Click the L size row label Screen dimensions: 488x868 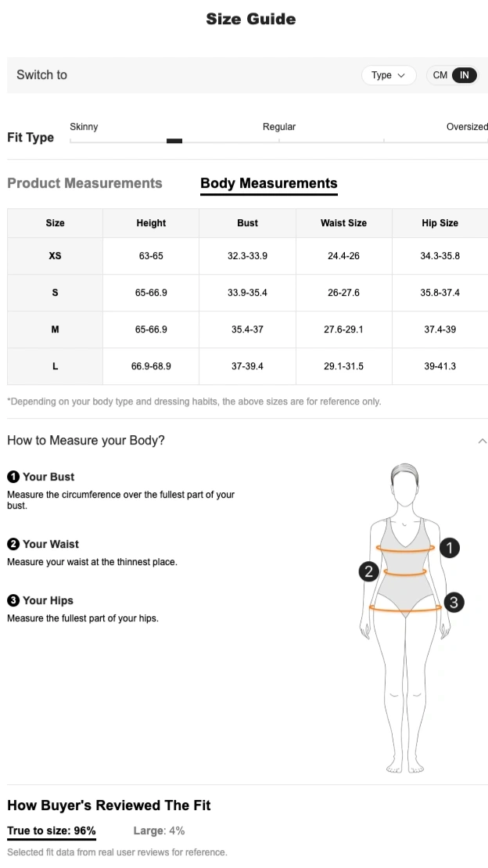pos(55,366)
